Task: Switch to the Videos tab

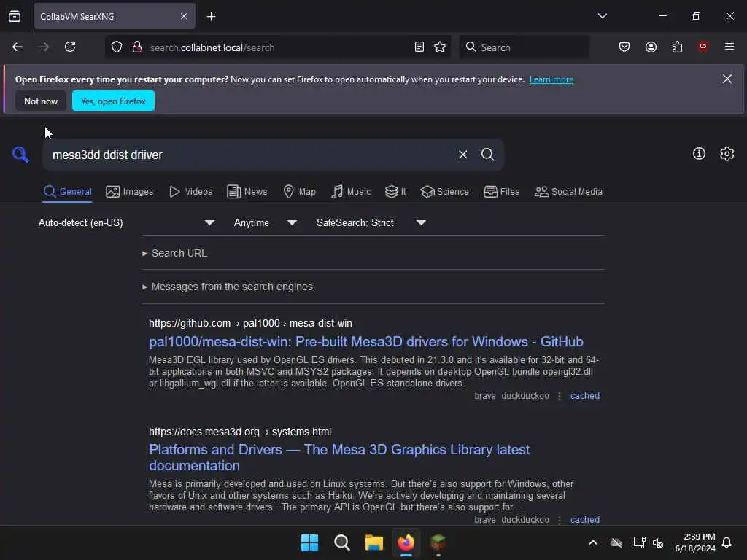Action: [x=191, y=192]
